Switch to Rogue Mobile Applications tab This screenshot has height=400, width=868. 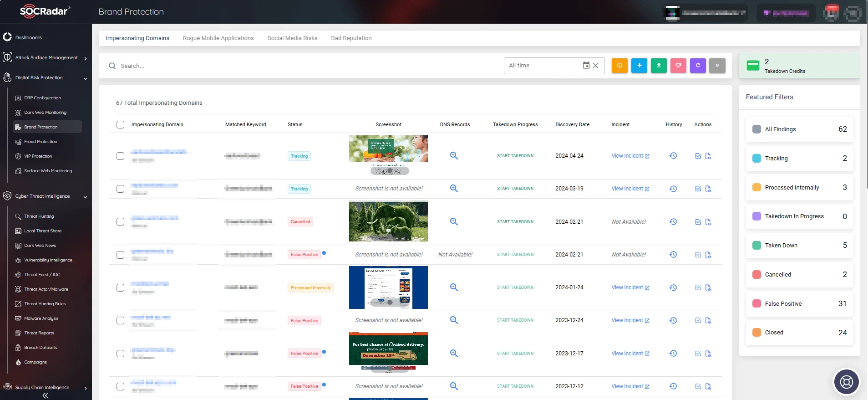click(218, 38)
